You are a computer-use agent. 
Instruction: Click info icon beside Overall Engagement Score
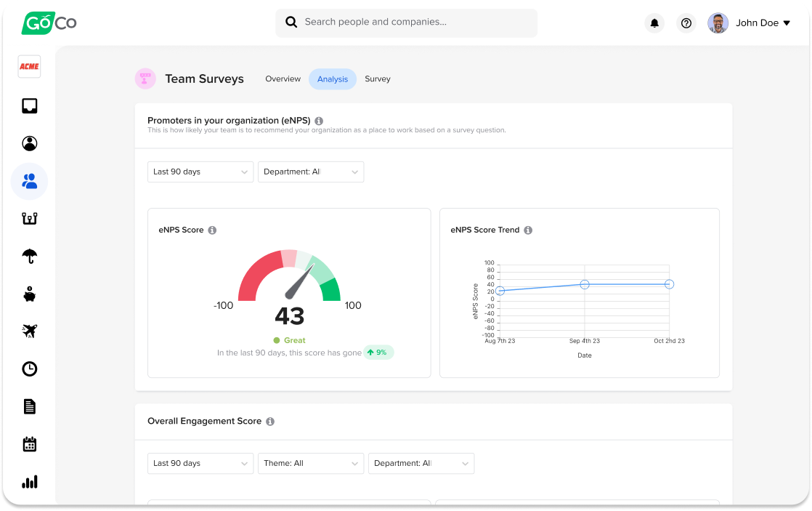[x=270, y=422]
